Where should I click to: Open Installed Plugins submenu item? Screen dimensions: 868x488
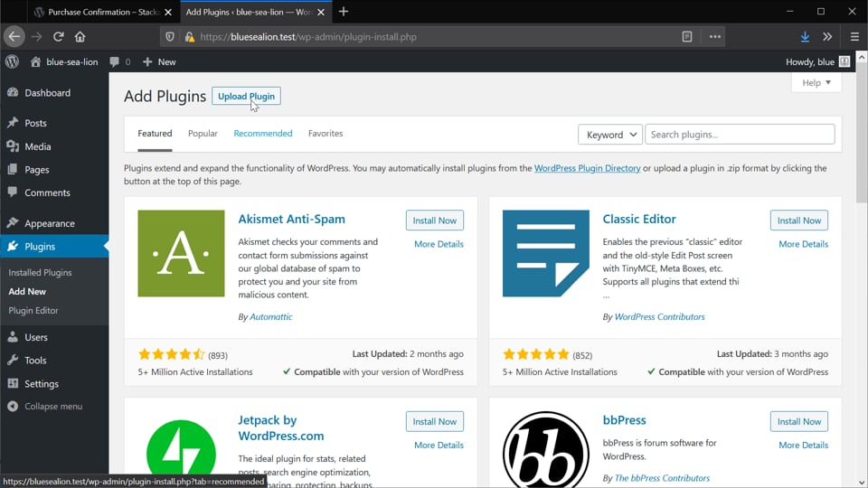click(x=40, y=272)
